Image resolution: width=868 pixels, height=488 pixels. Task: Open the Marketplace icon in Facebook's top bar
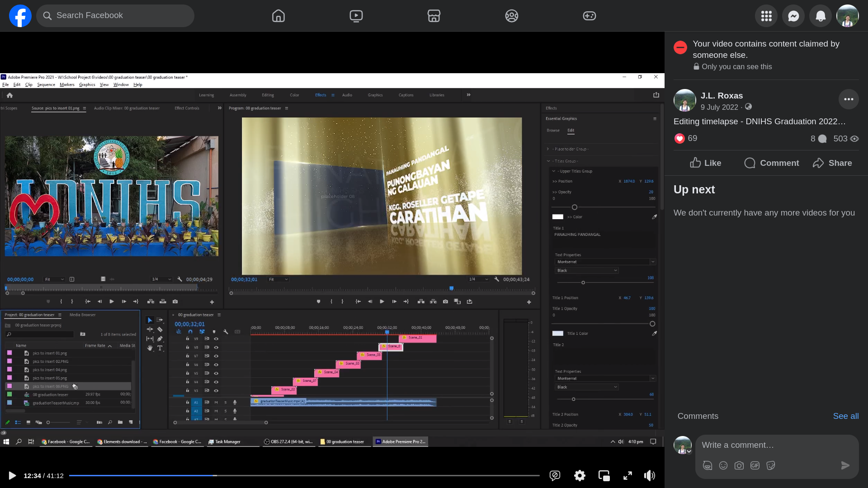434,16
